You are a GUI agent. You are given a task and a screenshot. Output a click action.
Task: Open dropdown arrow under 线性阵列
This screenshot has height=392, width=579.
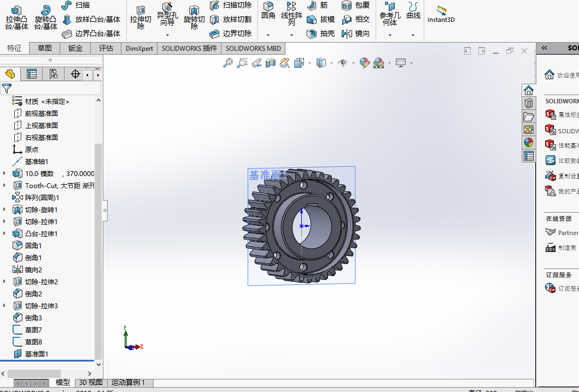point(291,35)
